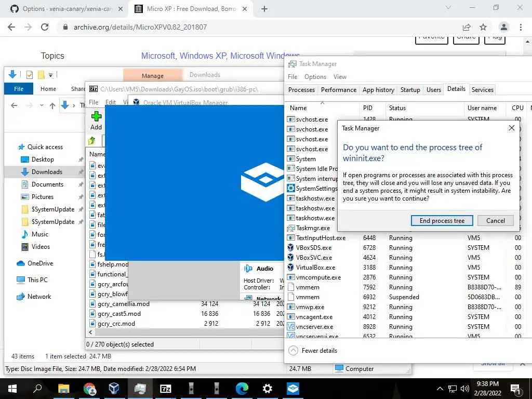This screenshot has width=532, height=399.
Task: Select the Users tab in Task Manager
Action: [x=434, y=90]
